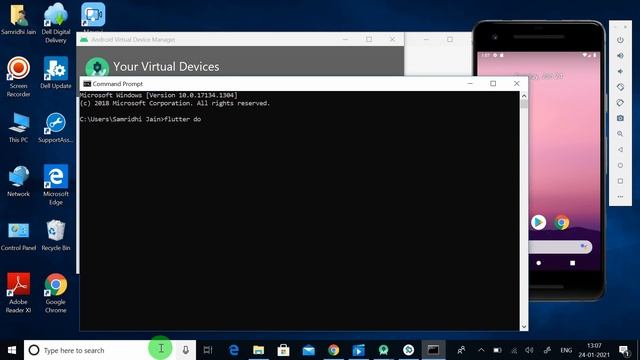The width and height of the screenshot is (640, 360).
Task: Rotate emulator left with first rotate icon
Action: tap(620, 87)
